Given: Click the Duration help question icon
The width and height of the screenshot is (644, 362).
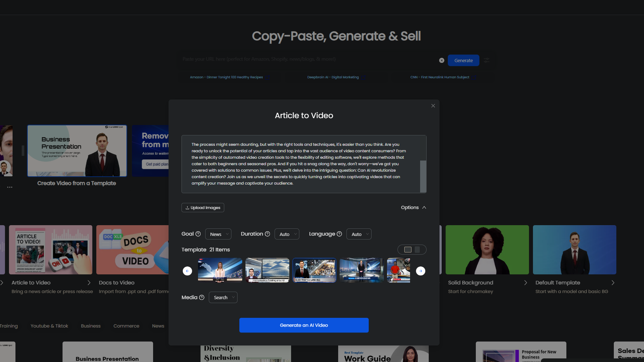Looking at the screenshot, I should pyautogui.click(x=267, y=234).
